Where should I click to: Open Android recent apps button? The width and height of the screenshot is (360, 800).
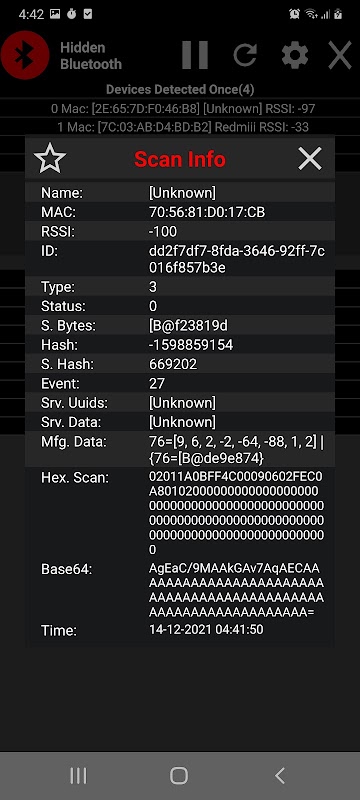tap(78, 776)
